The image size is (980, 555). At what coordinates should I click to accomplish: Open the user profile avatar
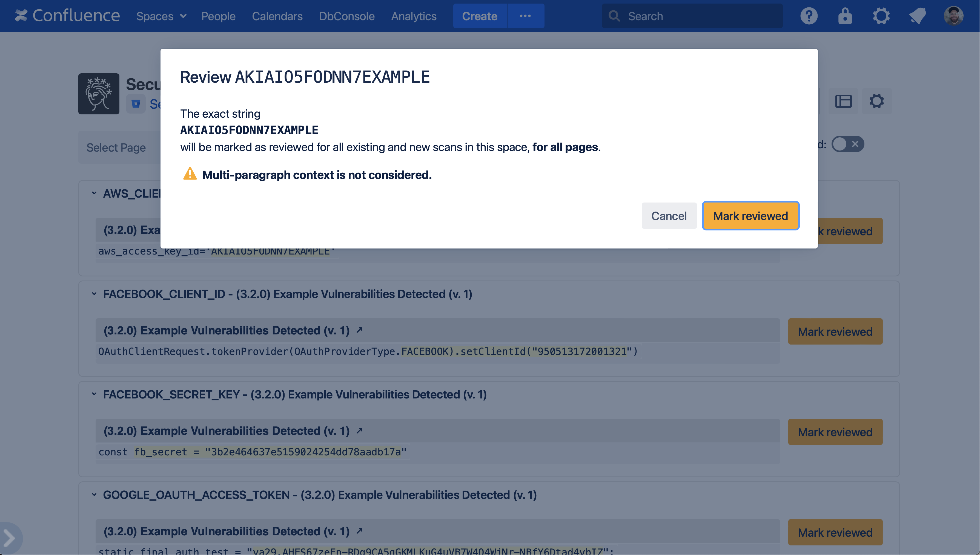954,16
